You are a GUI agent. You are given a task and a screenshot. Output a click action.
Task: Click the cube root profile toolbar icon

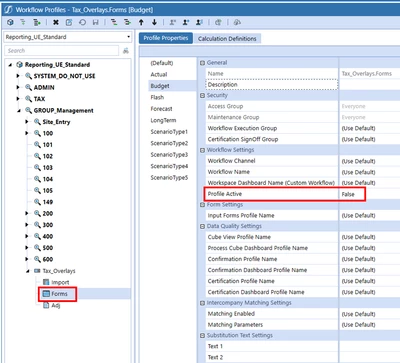pos(10,22)
